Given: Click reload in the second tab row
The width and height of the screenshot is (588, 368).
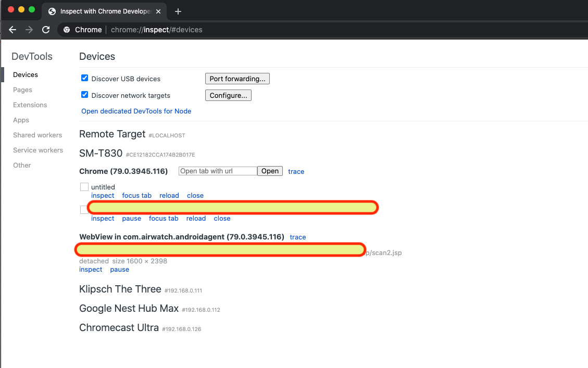Looking at the screenshot, I should pos(196,218).
